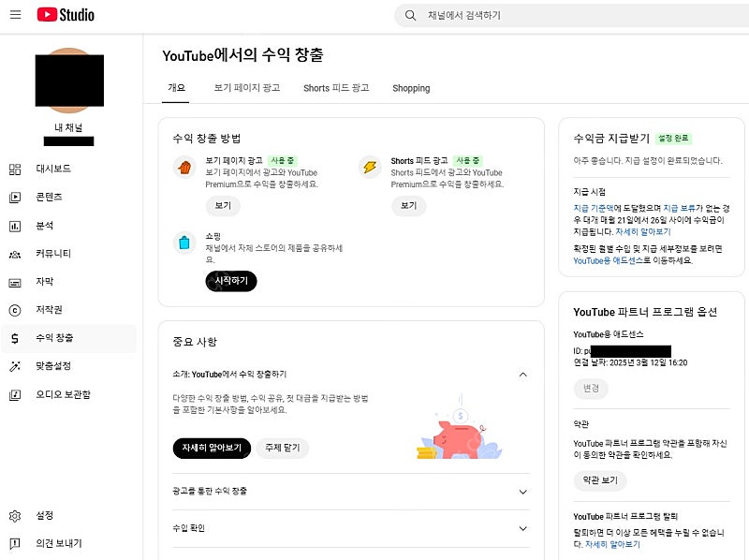Click the 약관 보기 button
The image size is (749, 560).
(x=600, y=480)
